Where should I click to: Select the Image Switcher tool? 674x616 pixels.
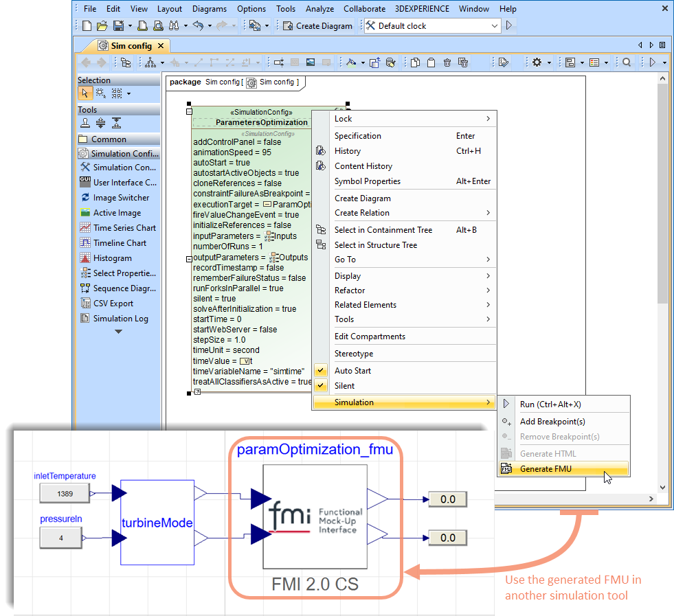click(x=121, y=198)
